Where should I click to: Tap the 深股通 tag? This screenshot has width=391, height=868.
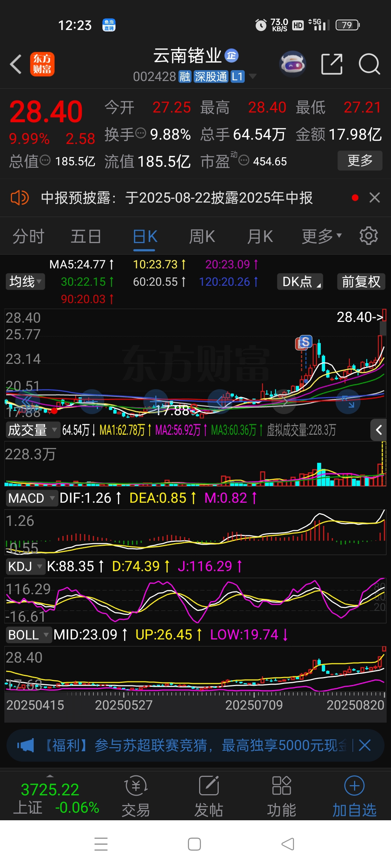[x=211, y=76]
